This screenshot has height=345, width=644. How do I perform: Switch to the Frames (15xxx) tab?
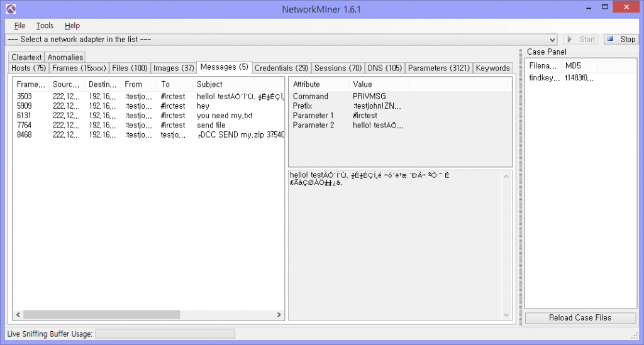[79, 68]
